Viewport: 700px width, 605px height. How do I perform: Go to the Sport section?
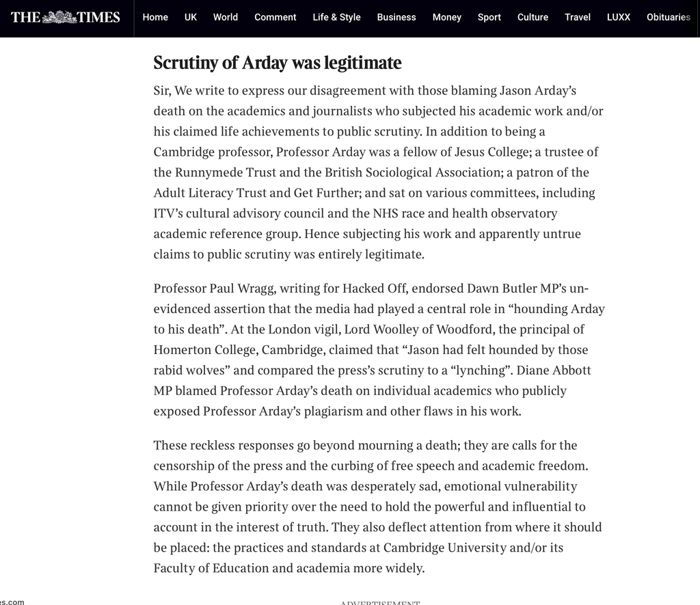489,17
